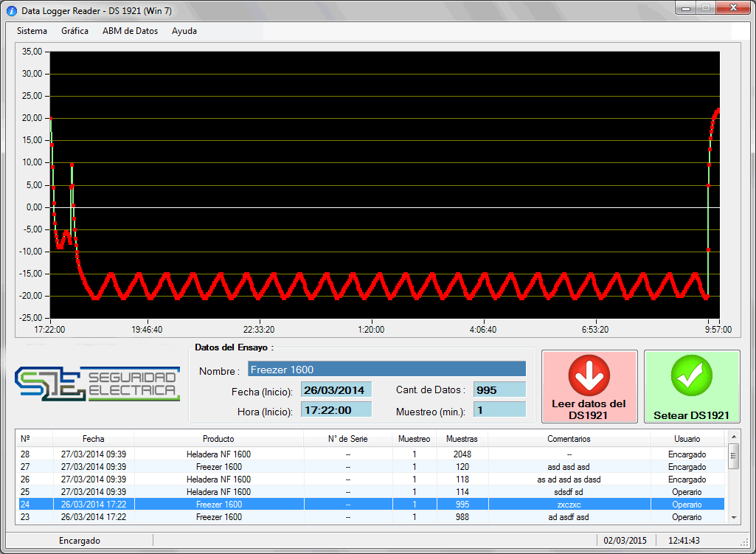Open the Gráfica menu
Viewport: 756px width, 554px height.
[74, 31]
